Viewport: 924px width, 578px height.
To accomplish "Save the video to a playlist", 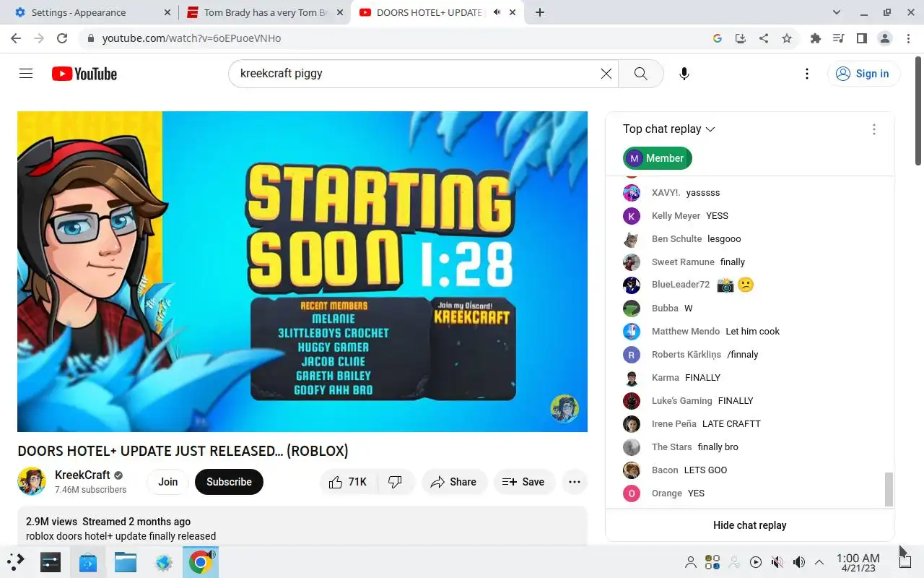I will tap(523, 482).
